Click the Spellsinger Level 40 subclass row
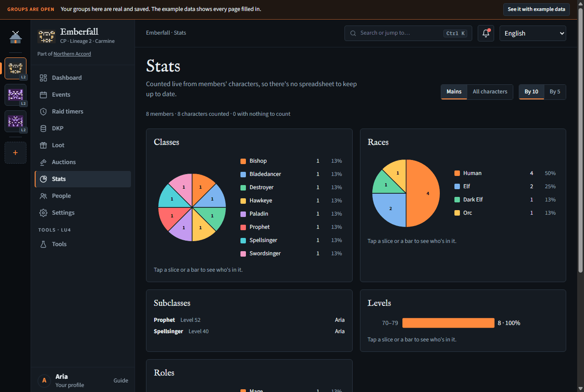 click(249, 331)
